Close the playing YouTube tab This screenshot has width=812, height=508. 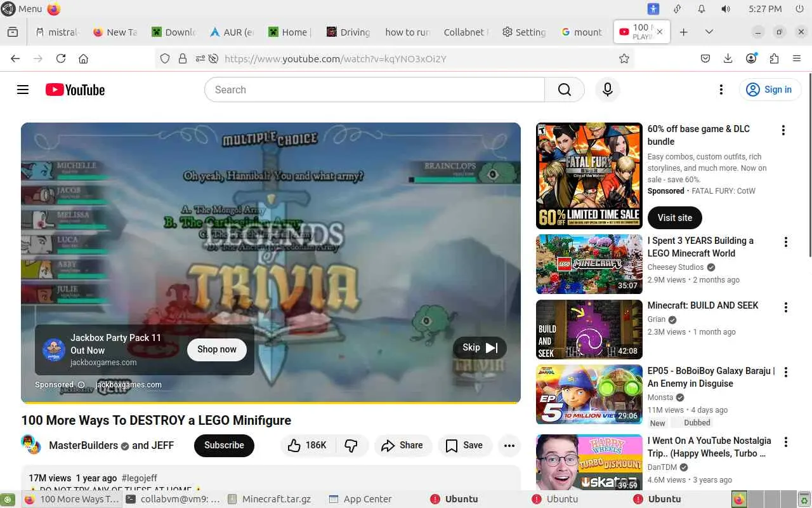click(x=660, y=31)
